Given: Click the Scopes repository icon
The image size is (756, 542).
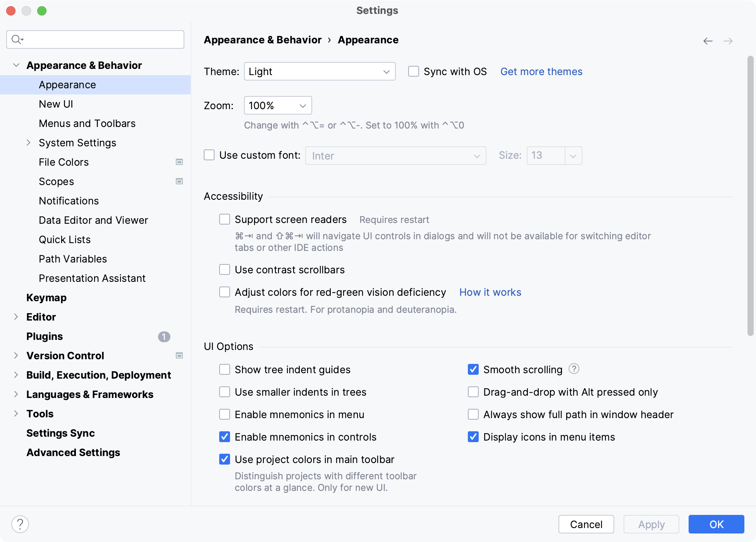Looking at the screenshot, I should (179, 181).
